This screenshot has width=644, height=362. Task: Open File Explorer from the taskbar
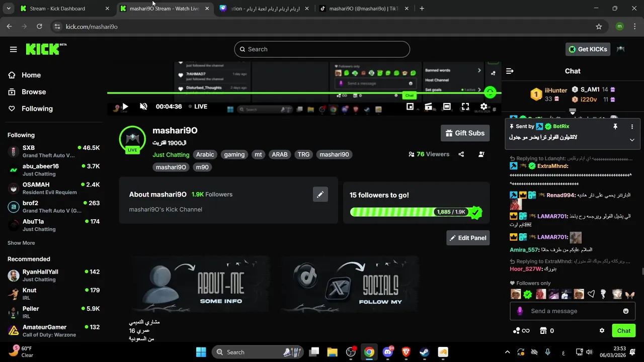pos(332,352)
